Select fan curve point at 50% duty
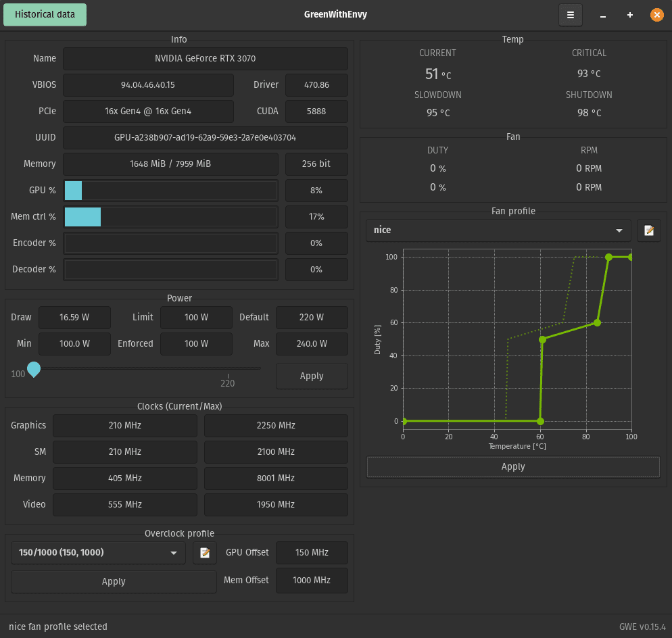 point(542,339)
